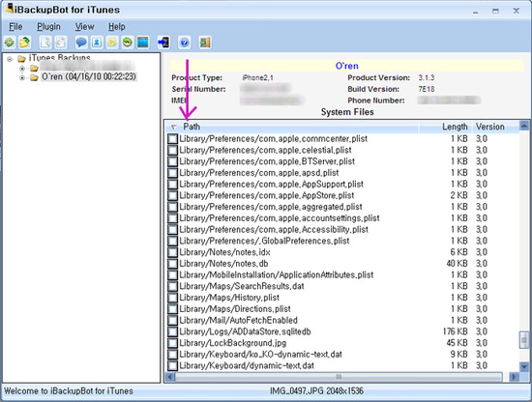Click the iTunes Backups folder icon
The width and height of the screenshot is (532, 402).
pyautogui.click(x=21, y=59)
